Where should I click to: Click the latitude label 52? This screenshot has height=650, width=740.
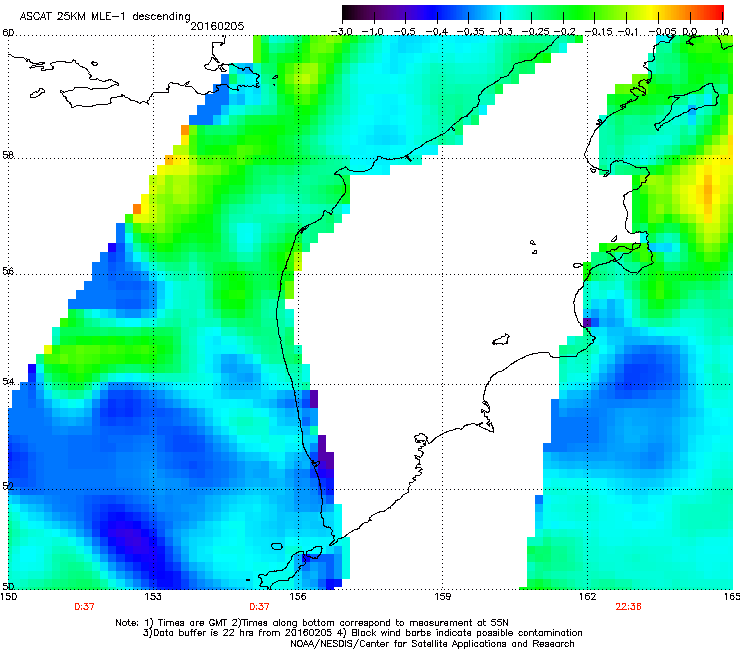click(x=8, y=486)
